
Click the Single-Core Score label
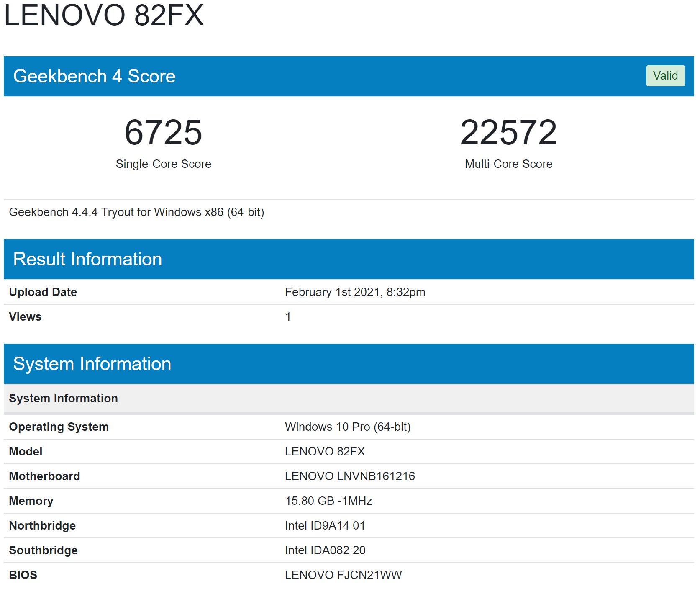tap(164, 164)
